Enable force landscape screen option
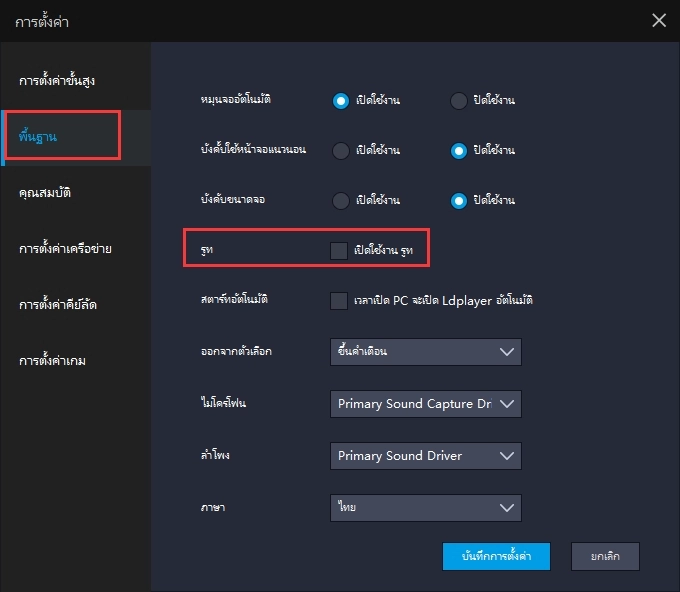Viewport: 680px width, 592px height. (341, 150)
